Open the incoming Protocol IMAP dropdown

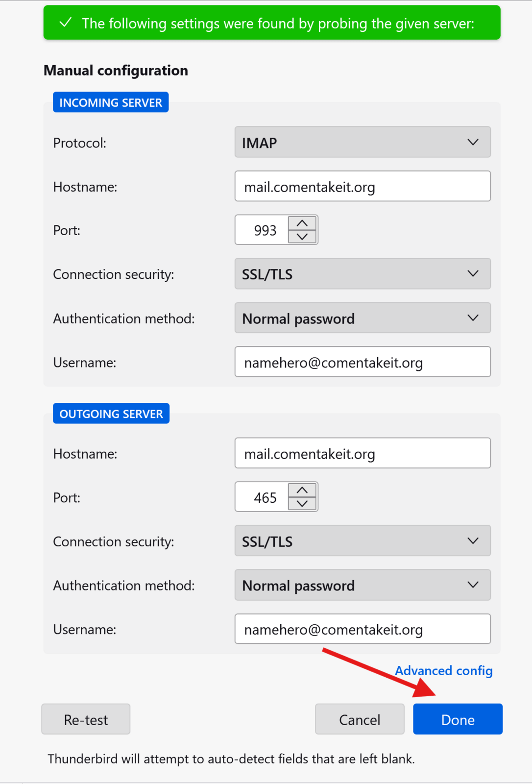point(363,142)
